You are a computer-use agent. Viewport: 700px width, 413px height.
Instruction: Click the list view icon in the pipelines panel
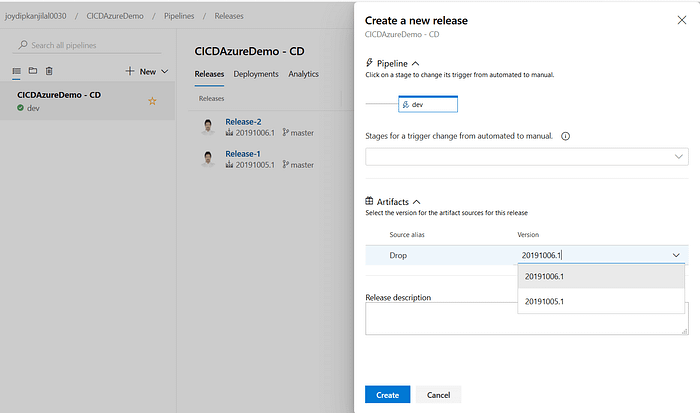coord(16,71)
